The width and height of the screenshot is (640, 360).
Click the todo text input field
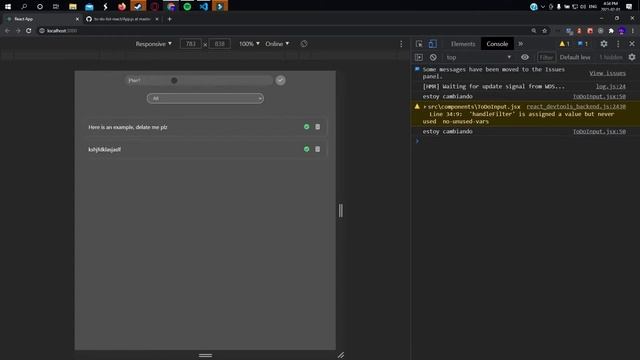(199, 80)
